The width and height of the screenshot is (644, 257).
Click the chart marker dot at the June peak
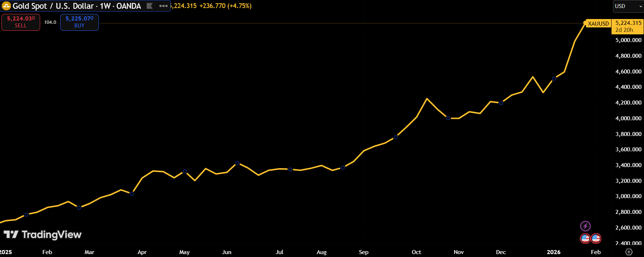(x=237, y=163)
